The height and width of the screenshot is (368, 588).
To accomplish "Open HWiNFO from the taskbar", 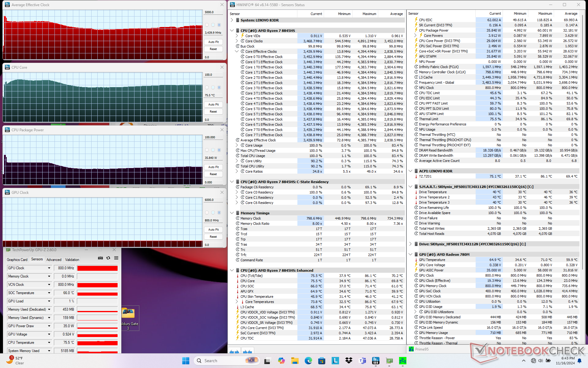I will click(376, 361).
